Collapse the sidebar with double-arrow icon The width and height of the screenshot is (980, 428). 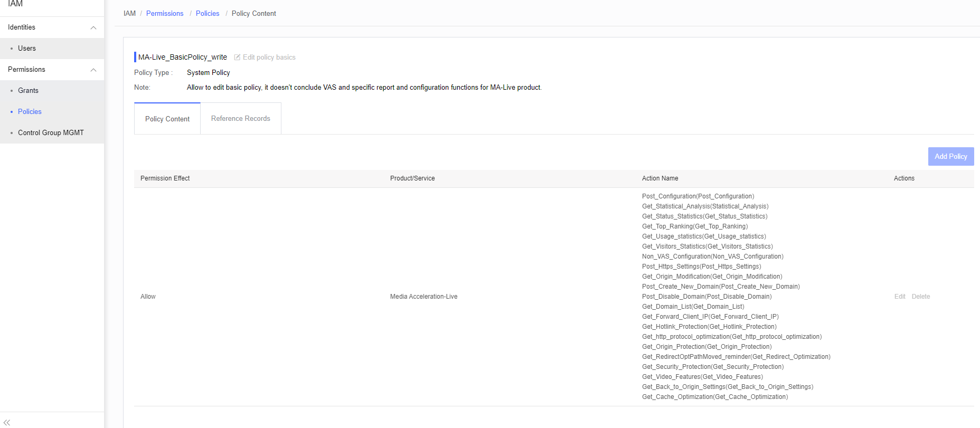click(x=7, y=422)
